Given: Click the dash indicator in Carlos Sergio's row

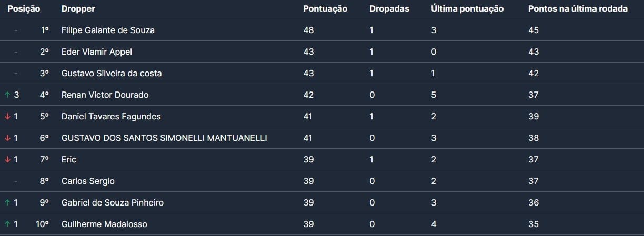Looking at the screenshot, I should click(x=16, y=181).
